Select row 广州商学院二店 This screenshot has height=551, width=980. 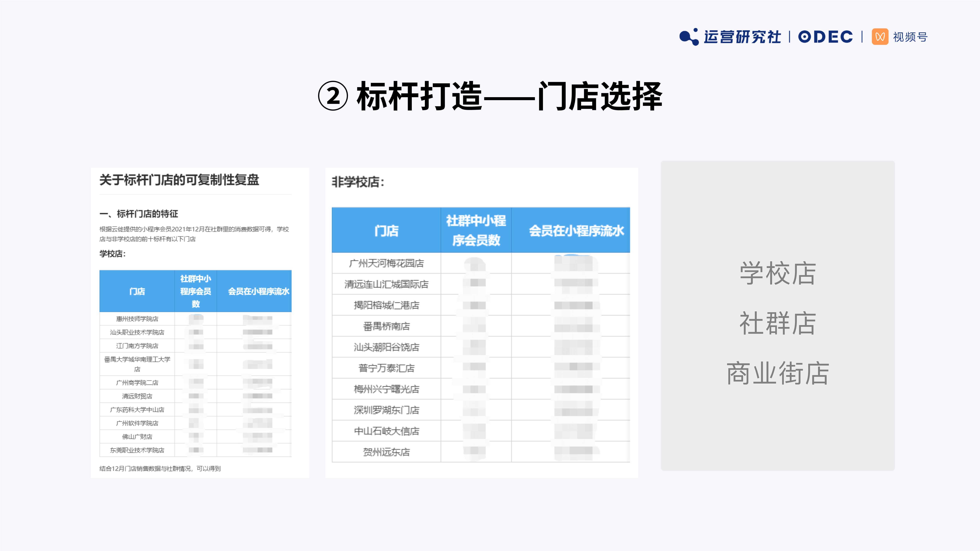196,383
